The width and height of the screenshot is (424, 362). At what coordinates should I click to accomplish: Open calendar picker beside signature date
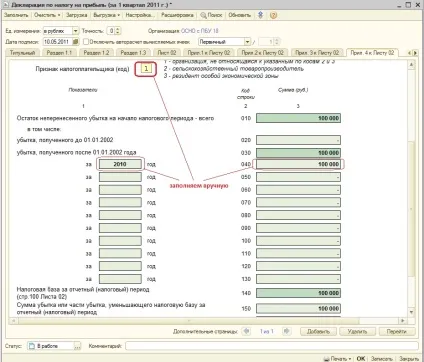click(x=76, y=42)
